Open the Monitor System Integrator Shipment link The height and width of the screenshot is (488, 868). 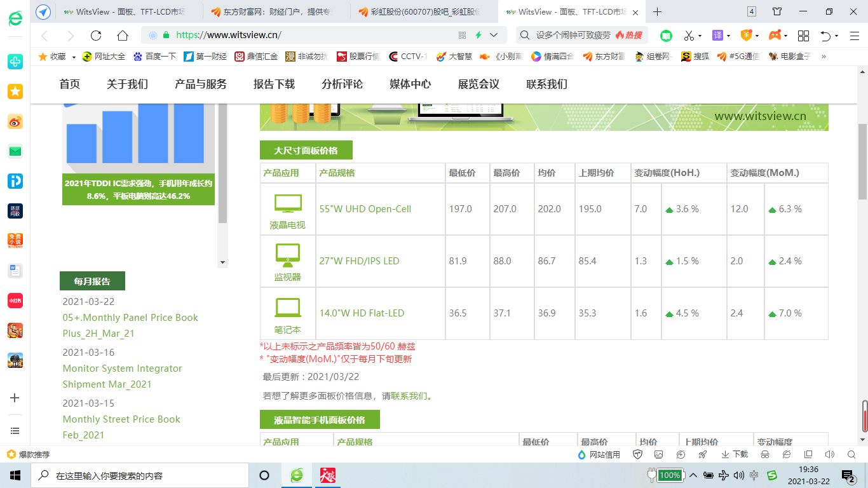click(122, 376)
